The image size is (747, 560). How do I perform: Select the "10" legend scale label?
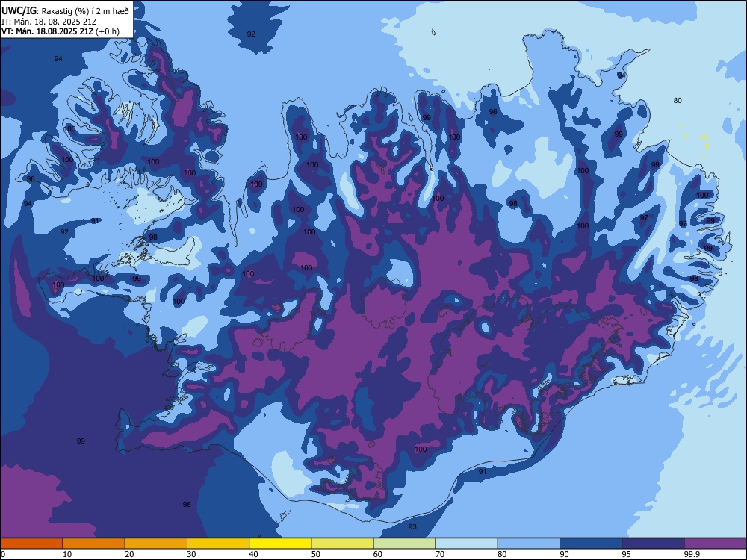[67, 554]
